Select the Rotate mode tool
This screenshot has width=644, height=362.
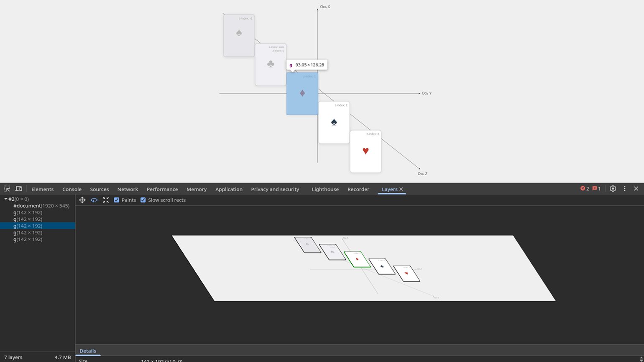click(x=94, y=200)
